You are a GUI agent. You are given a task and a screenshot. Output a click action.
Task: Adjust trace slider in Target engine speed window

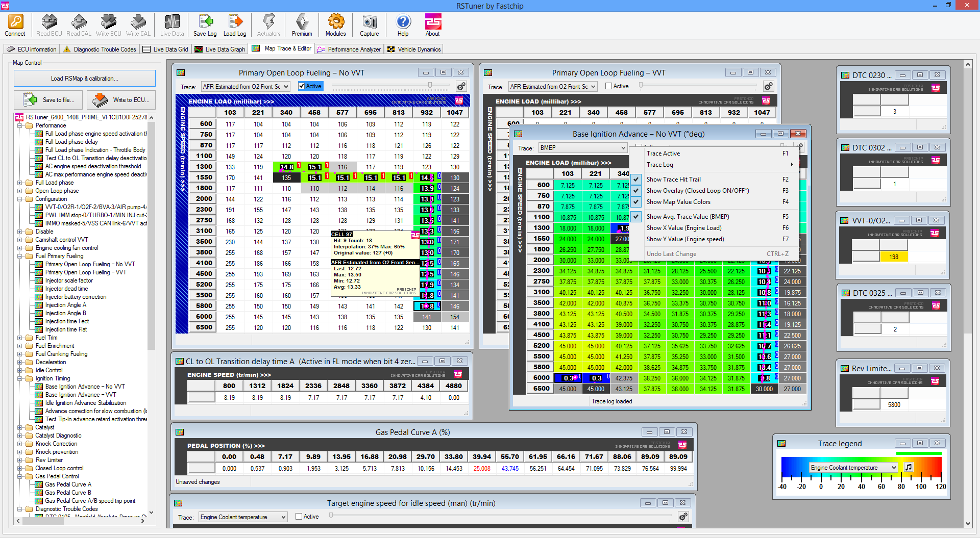pos(331,516)
